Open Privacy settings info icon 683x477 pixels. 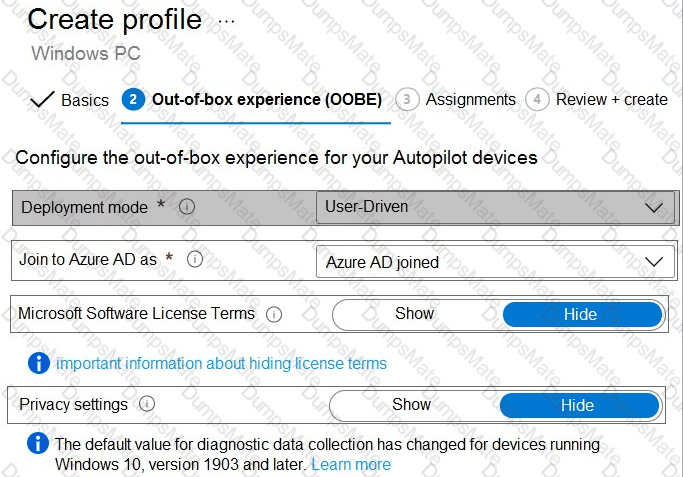(147, 404)
